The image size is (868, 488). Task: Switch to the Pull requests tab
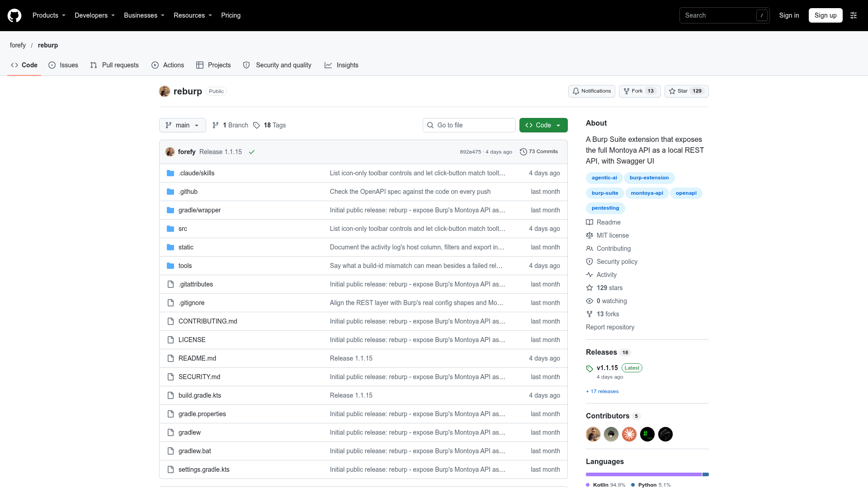(114, 65)
